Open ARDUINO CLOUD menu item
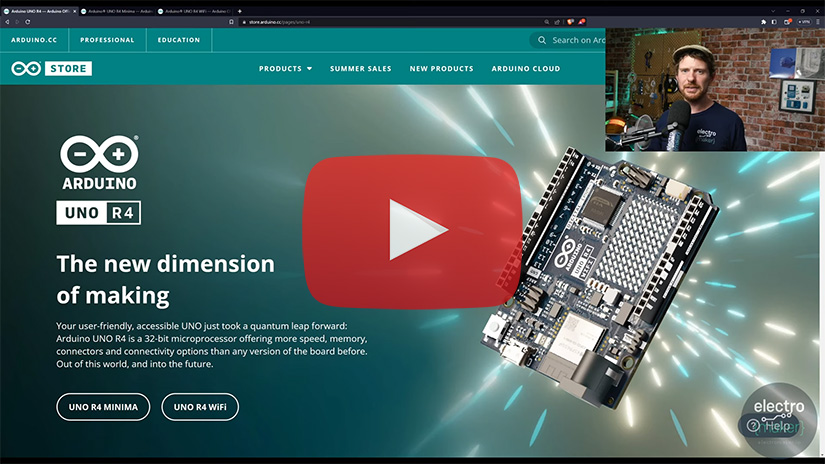The height and width of the screenshot is (464, 825). point(526,68)
